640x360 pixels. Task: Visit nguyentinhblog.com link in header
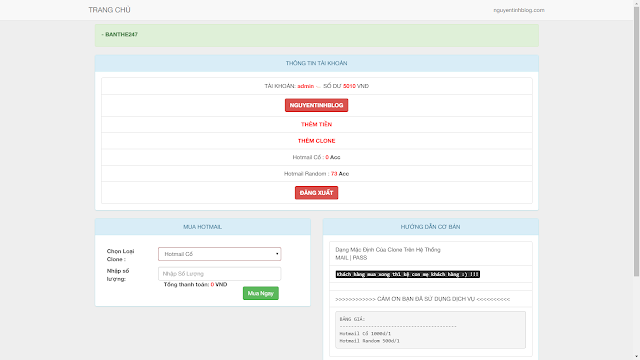pyautogui.click(x=519, y=10)
